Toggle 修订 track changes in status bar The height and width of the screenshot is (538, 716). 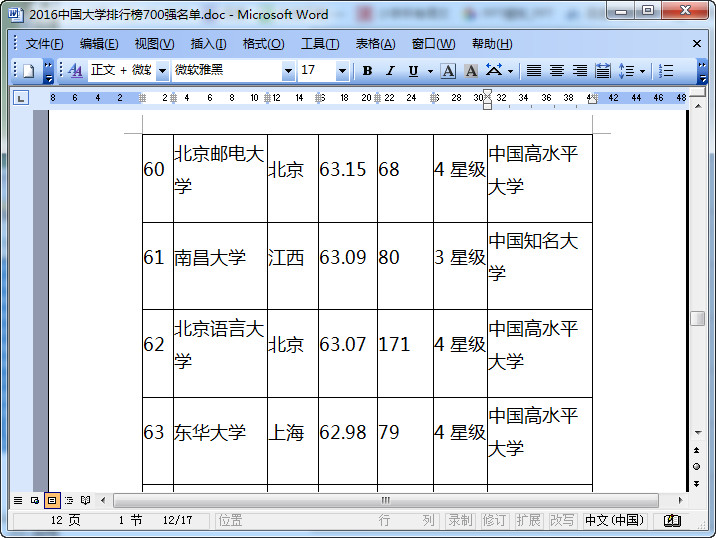pyautogui.click(x=494, y=520)
